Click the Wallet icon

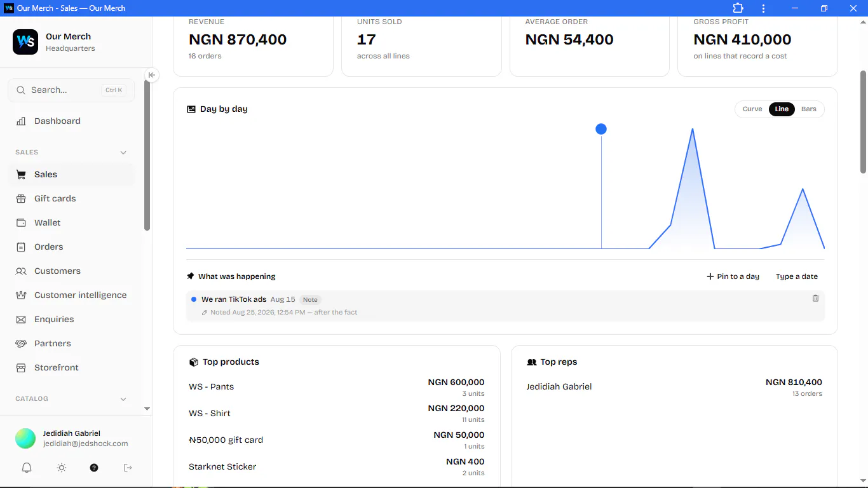[x=21, y=223]
